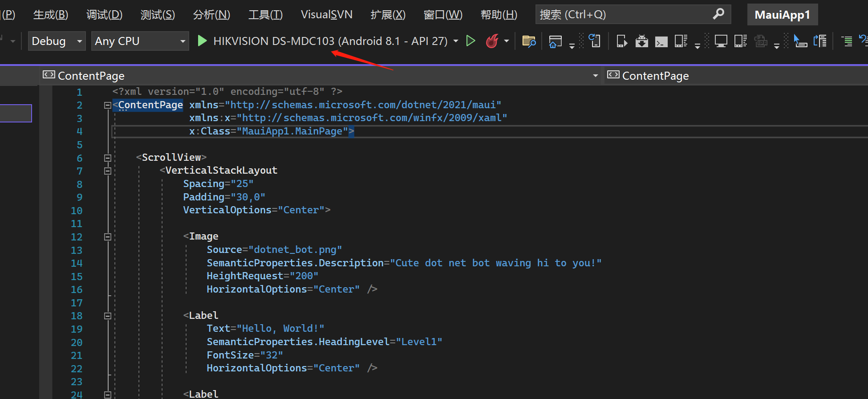Viewport: 868px width, 399px height.
Task: Open the phone log icon left of monitor
Action: (x=681, y=41)
